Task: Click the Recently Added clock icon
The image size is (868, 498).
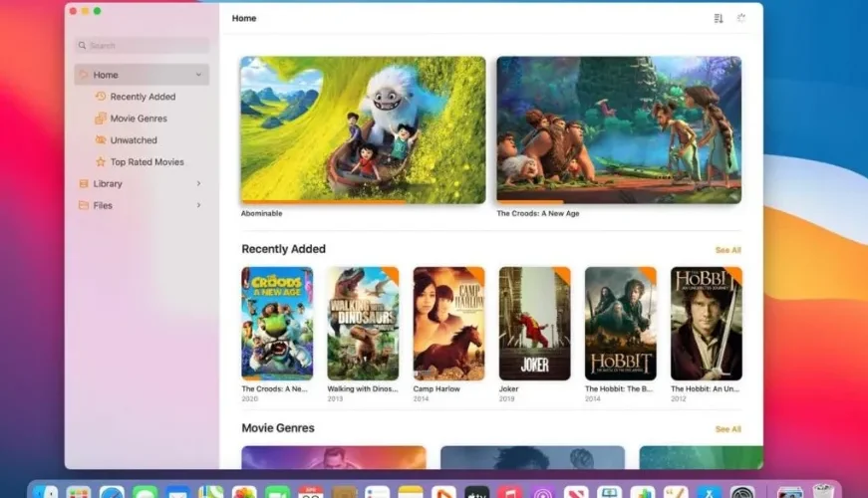Action: click(x=101, y=97)
